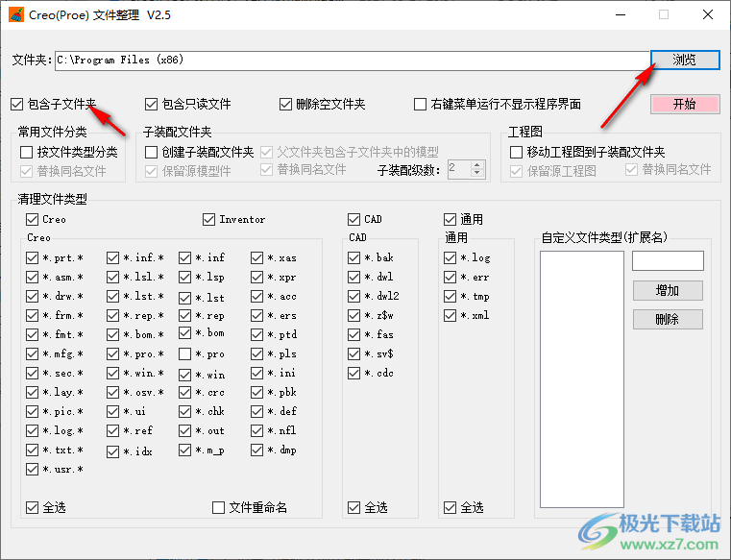Check the unchecked *.pro file type

click(x=185, y=353)
